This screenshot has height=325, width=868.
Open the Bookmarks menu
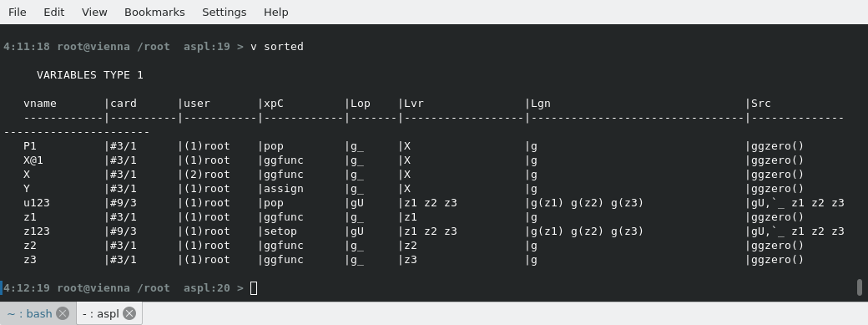pyautogui.click(x=154, y=12)
